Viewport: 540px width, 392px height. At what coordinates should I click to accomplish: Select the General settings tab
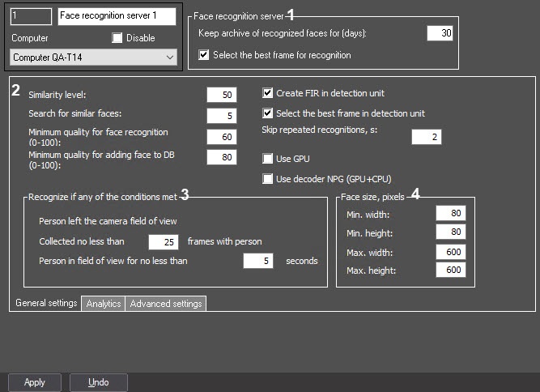[x=46, y=303]
